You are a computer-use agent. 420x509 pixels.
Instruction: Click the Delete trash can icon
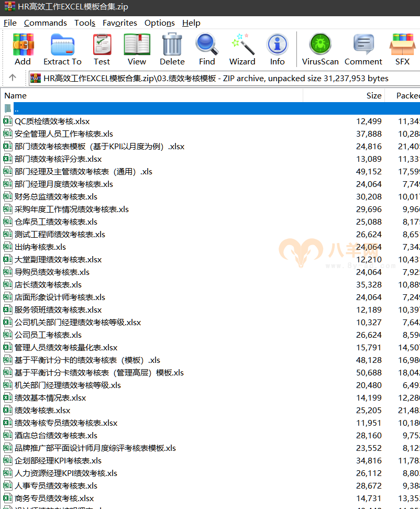point(172,45)
